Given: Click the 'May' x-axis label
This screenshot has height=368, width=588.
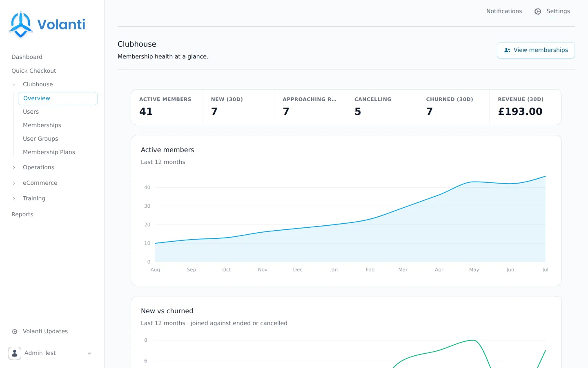Looking at the screenshot, I should click(474, 270).
